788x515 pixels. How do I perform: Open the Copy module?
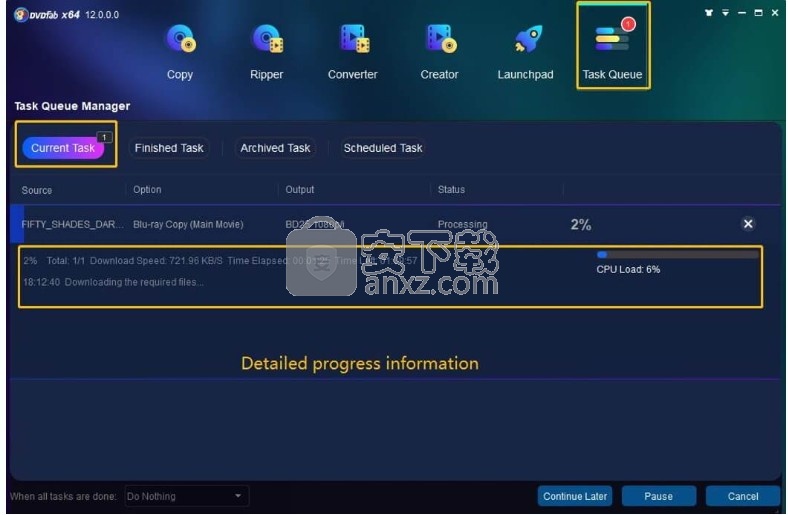[x=180, y=52]
